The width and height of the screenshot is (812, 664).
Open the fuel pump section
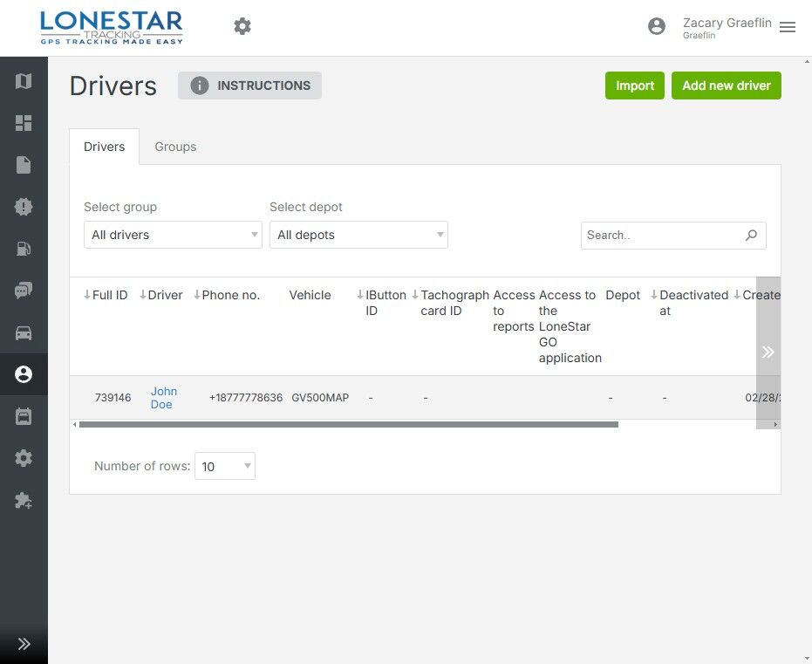[24, 249]
